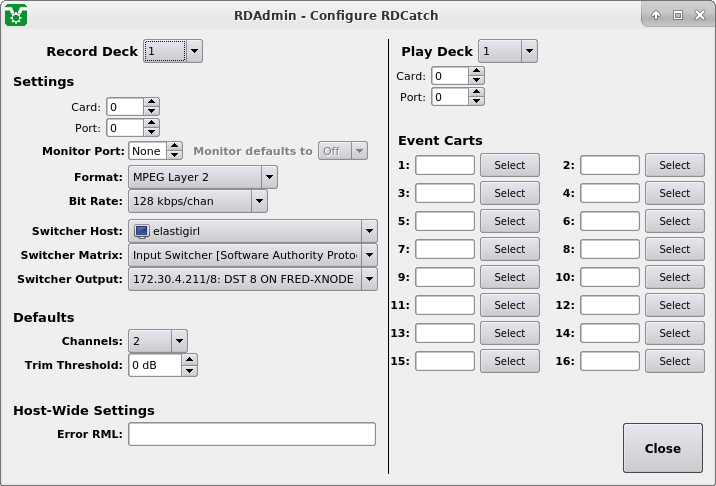This screenshot has height=486, width=716.
Task: Open the Channels dropdown
Action: 158,341
